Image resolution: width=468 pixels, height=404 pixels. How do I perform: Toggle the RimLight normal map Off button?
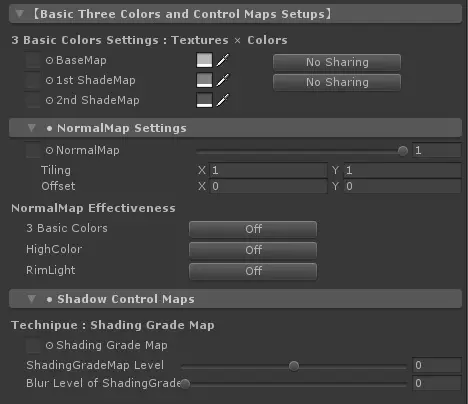pyautogui.click(x=253, y=271)
